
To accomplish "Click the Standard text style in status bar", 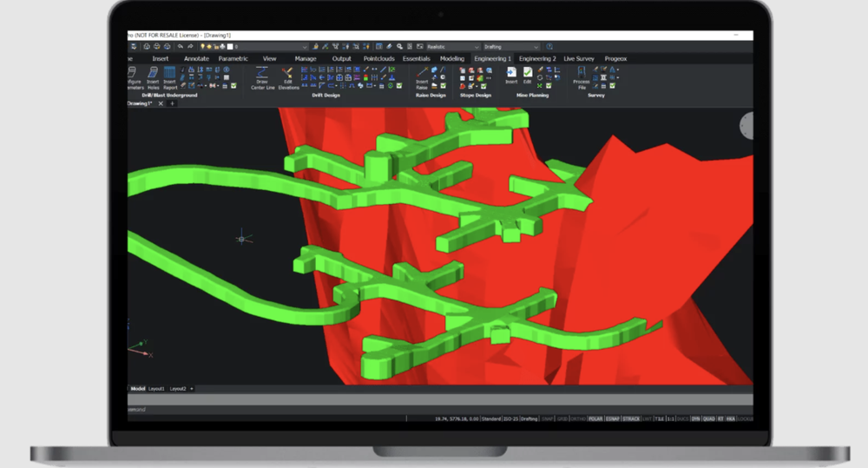I will point(491,419).
